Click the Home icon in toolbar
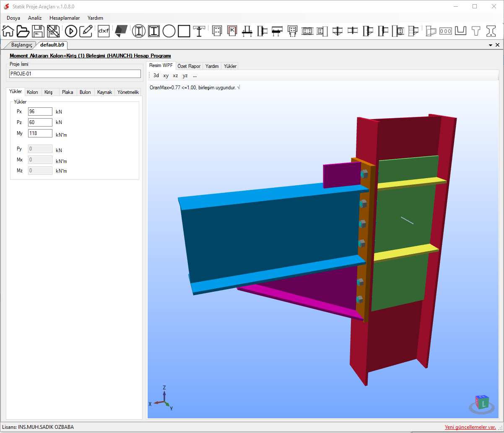 8,31
